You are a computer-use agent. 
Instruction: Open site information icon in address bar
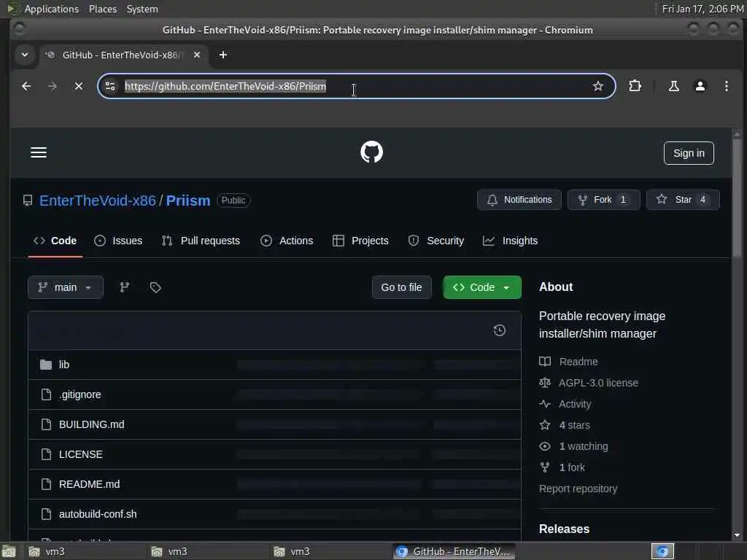(x=110, y=86)
